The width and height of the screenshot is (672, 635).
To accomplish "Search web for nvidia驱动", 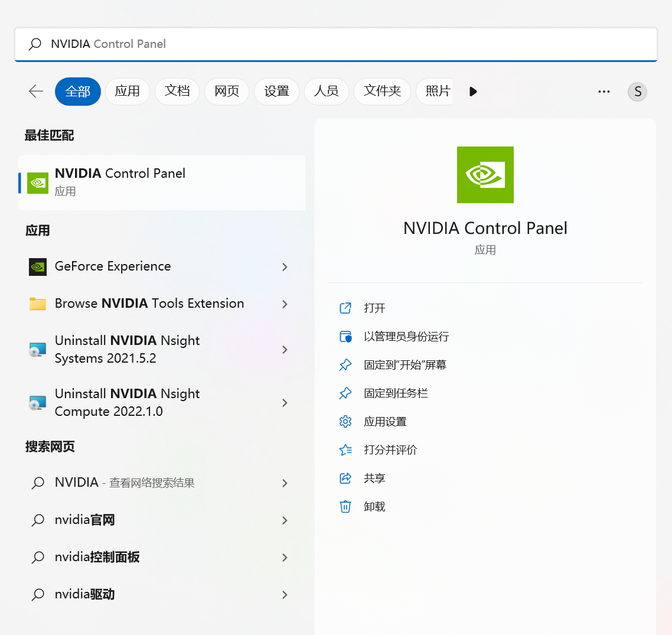I will click(x=85, y=595).
